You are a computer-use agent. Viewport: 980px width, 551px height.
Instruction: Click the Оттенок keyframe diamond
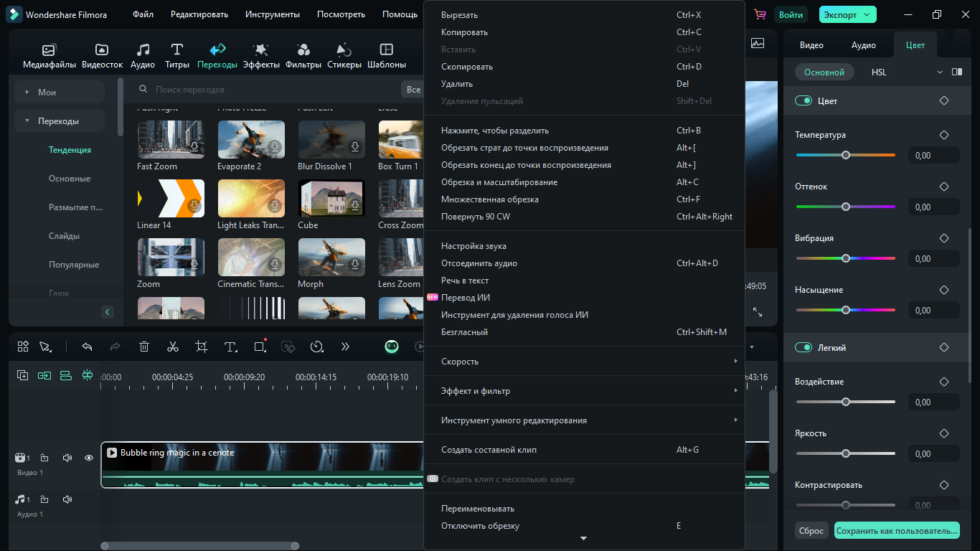(944, 187)
